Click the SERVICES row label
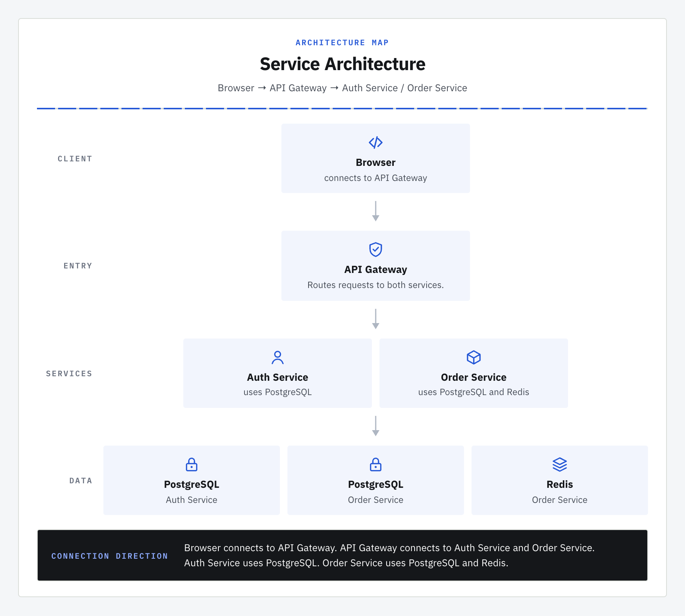Image resolution: width=685 pixels, height=616 pixels. tap(69, 374)
